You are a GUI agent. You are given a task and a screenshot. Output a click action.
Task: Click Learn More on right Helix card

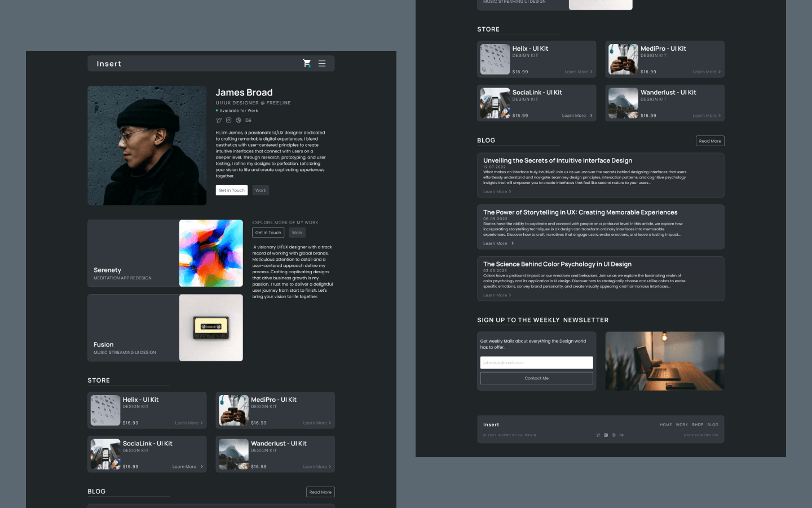(x=578, y=72)
